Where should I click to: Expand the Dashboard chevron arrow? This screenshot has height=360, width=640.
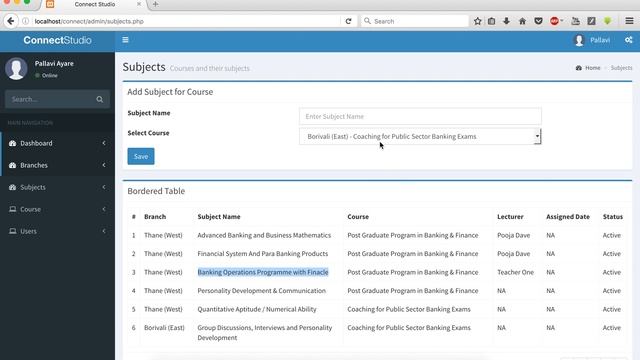(104, 143)
